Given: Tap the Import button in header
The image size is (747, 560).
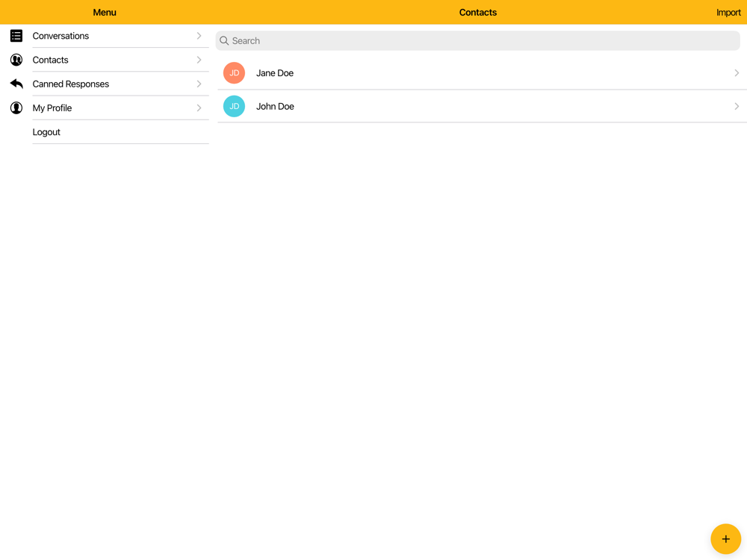Looking at the screenshot, I should (728, 13).
